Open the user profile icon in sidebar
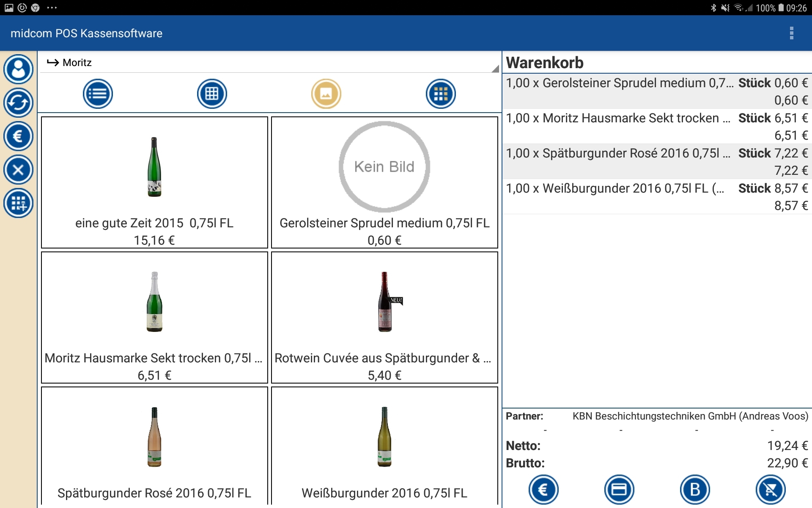This screenshot has width=812, height=508. [18, 69]
